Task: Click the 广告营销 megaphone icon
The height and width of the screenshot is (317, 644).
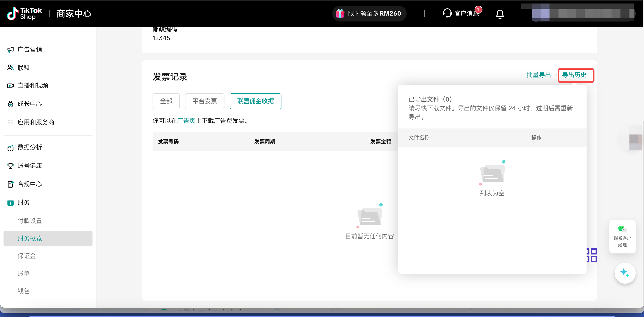Action: [x=11, y=50]
